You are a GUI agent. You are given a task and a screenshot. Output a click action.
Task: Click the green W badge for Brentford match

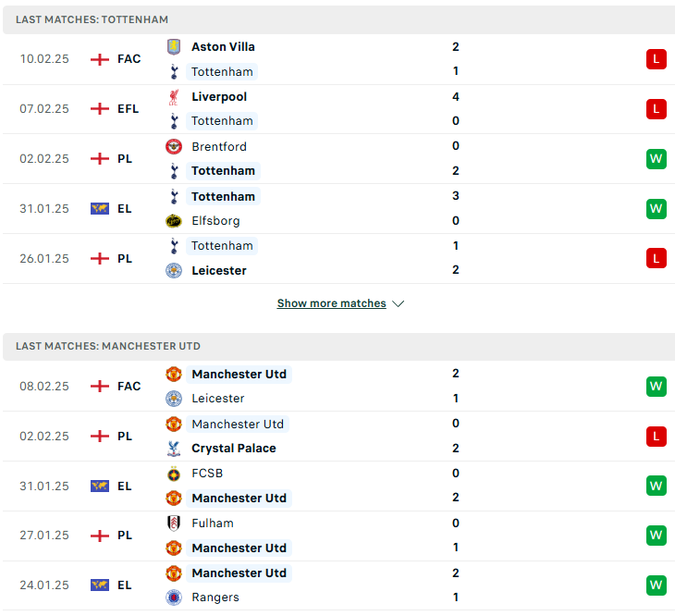click(x=657, y=159)
